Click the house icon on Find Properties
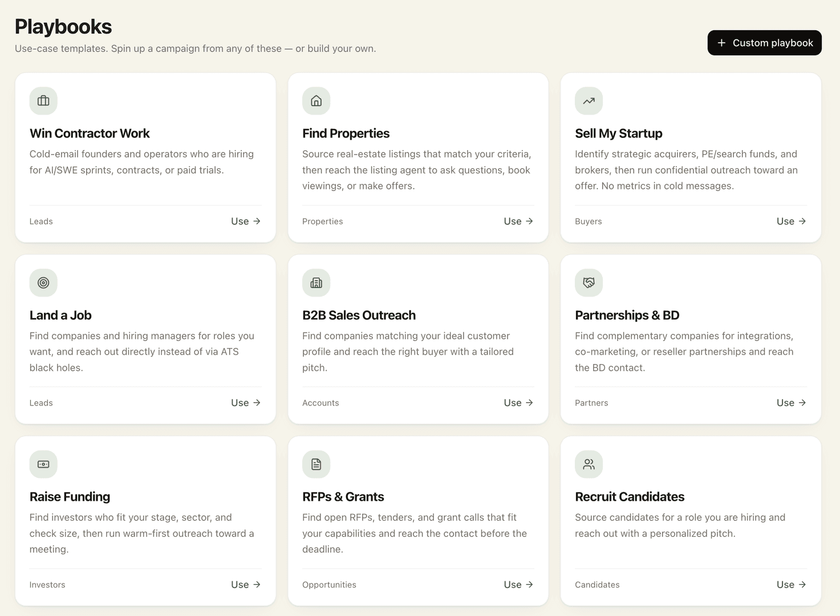Screen dimensions: 840x616 pos(316,101)
